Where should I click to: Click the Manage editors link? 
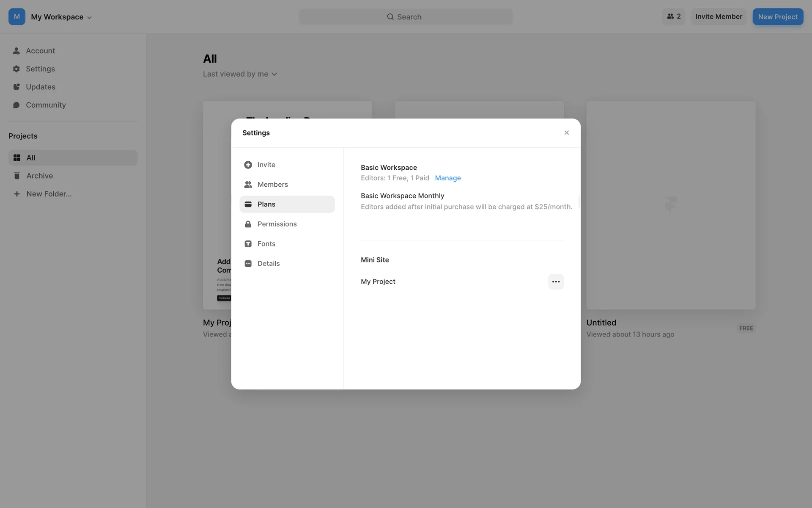point(447,178)
